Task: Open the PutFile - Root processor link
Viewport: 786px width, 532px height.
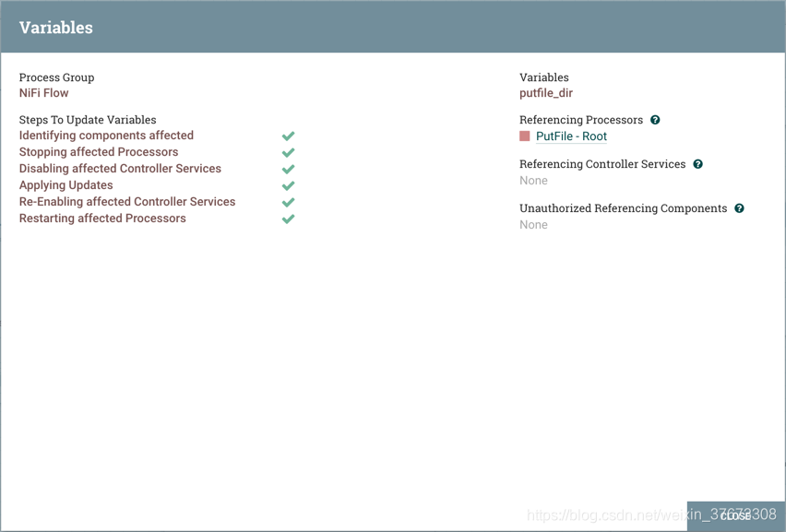Action: pos(571,136)
